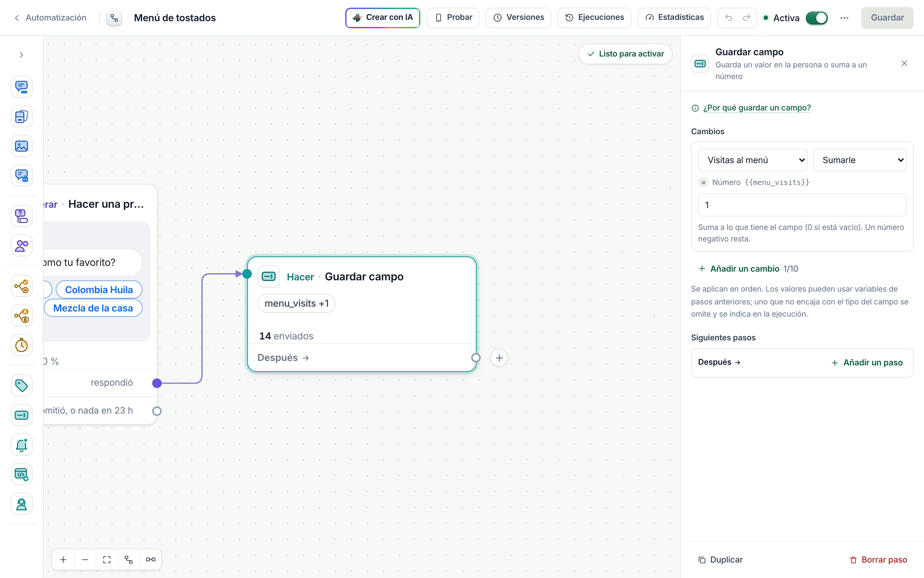Screen dimensions: 924x578
Task: Zoom in on the canvas
Action: tap(64, 560)
